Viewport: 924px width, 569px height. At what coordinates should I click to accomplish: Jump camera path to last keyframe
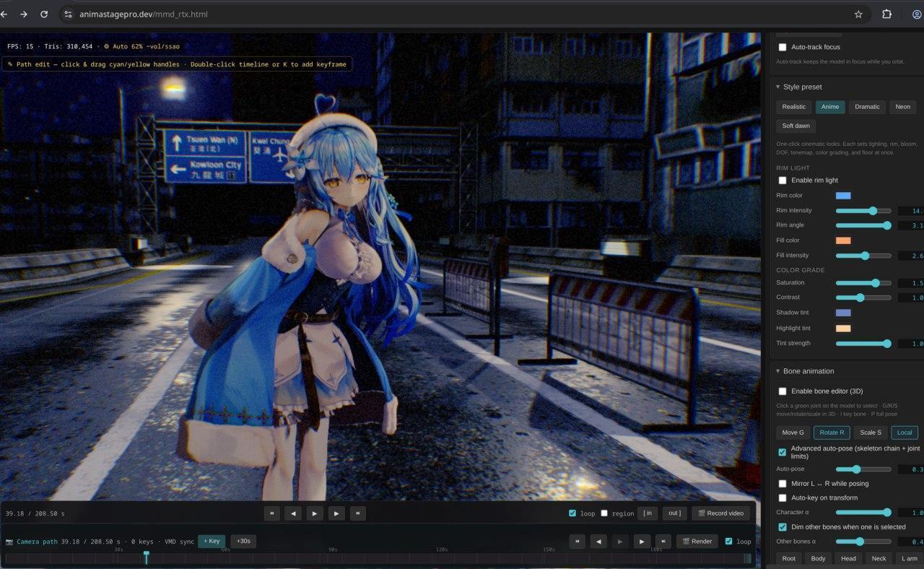pyautogui.click(x=663, y=541)
